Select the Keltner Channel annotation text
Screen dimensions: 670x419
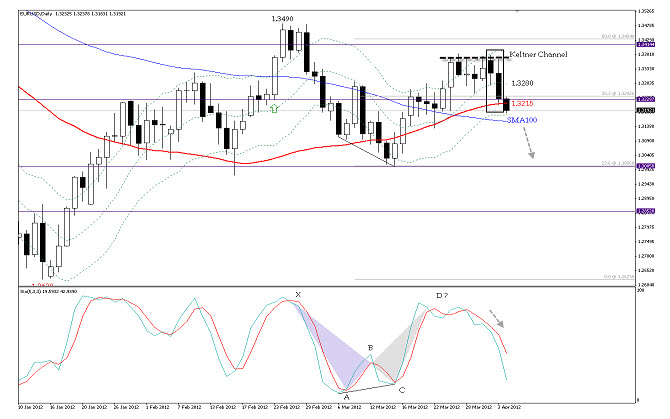[538, 54]
